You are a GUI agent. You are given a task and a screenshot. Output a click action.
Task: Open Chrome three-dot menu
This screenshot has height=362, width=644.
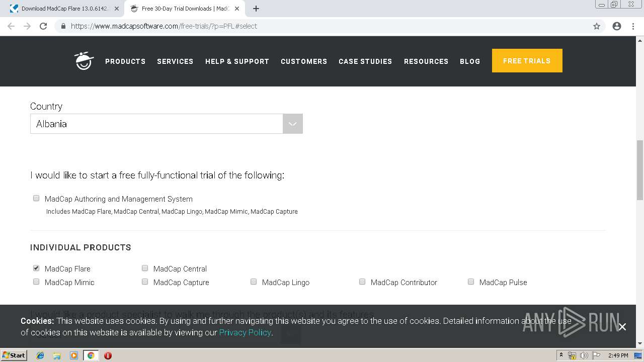tap(633, 26)
